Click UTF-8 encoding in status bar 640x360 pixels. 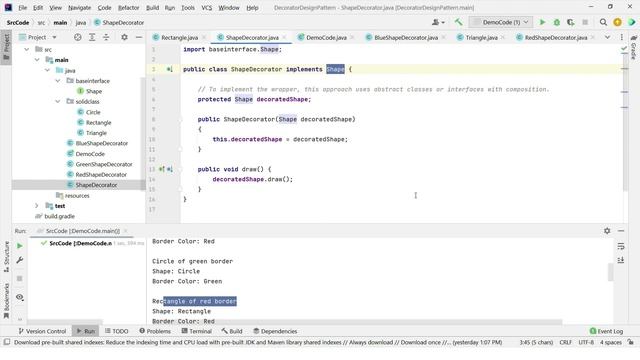[x=586, y=342]
